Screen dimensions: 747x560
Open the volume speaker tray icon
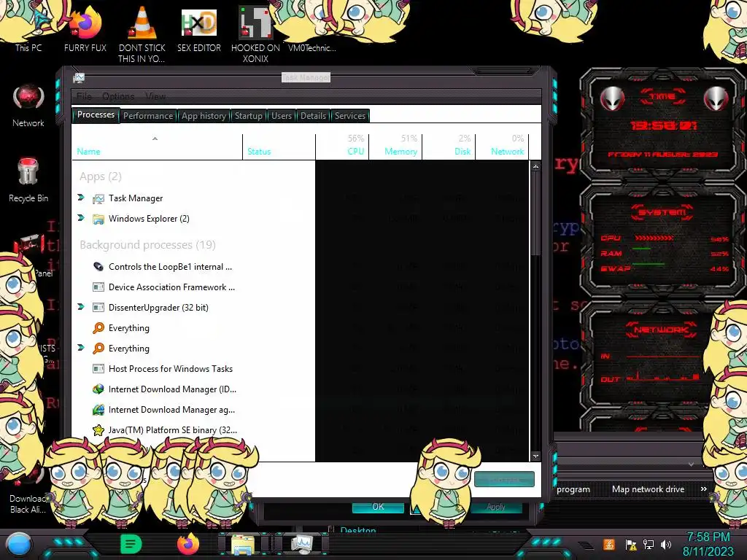coord(666,544)
